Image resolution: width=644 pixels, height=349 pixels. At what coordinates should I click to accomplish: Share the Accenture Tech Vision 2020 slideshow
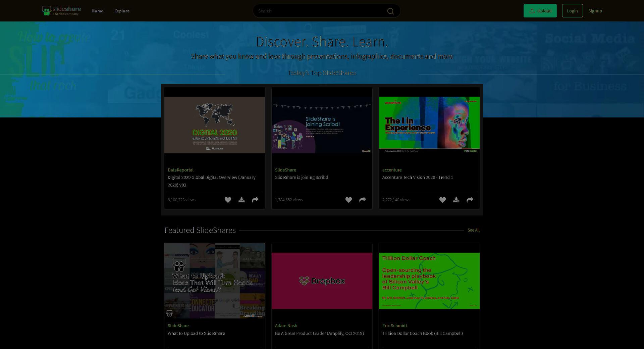pos(470,200)
